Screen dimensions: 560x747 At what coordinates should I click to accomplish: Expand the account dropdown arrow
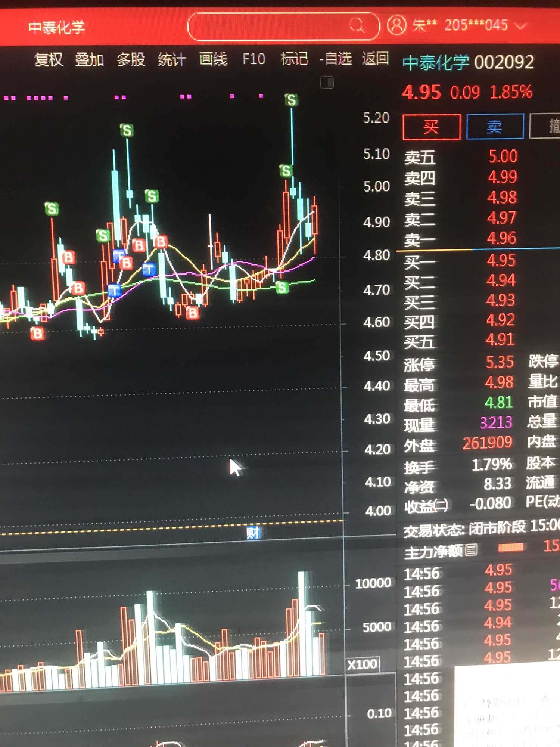(x=520, y=26)
